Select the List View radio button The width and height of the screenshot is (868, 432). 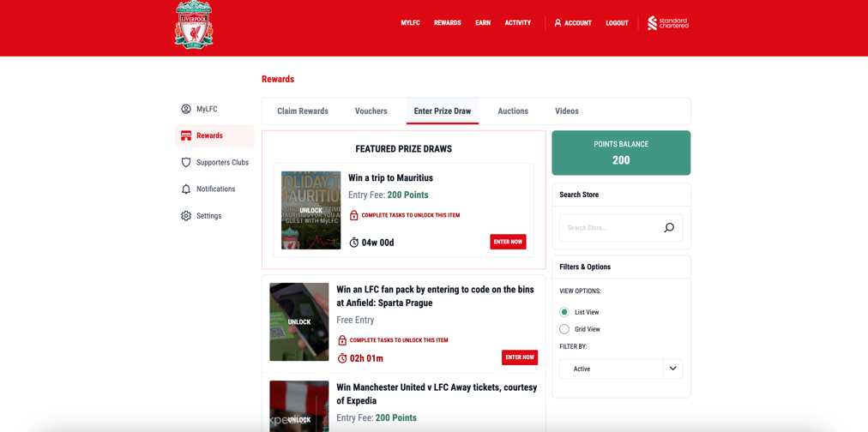pyautogui.click(x=564, y=312)
